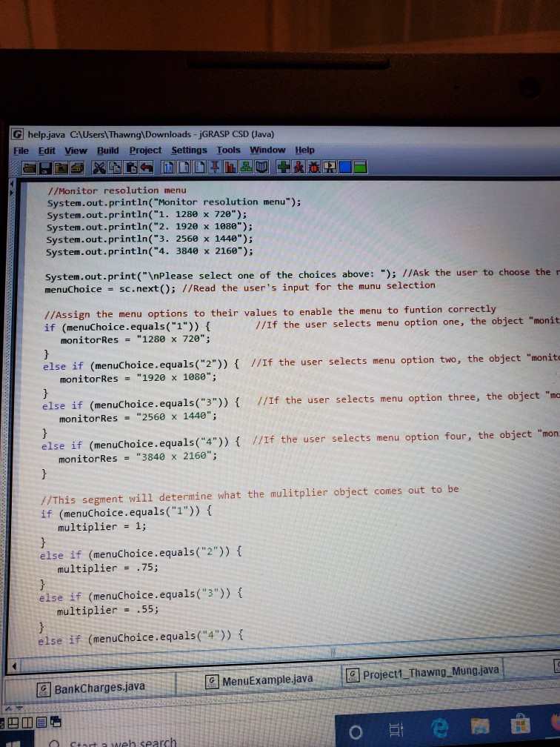Open the Window menu
Viewport: 560px width, 747px height.
(267, 150)
